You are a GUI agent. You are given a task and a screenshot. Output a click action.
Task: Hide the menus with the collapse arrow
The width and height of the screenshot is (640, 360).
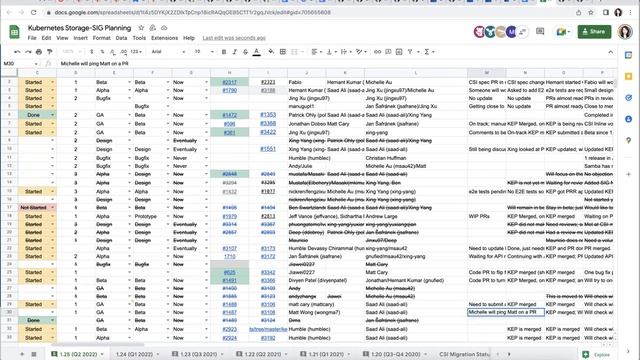(610, 52)
